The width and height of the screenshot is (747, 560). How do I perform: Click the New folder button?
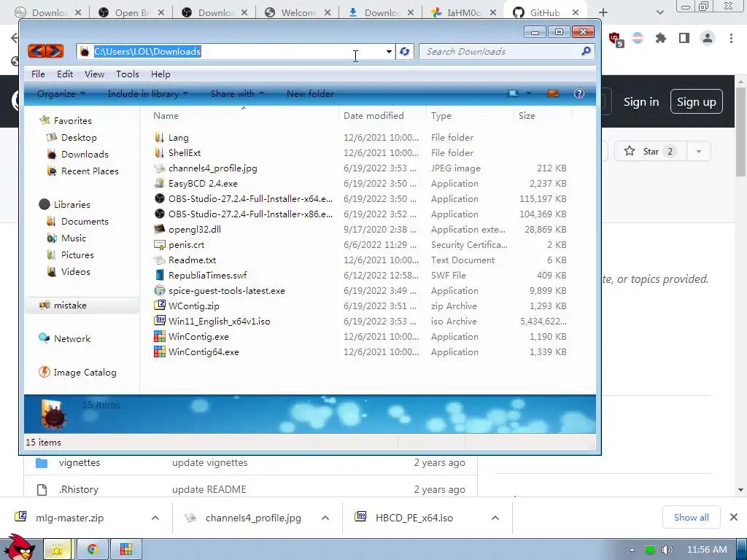point(310,94)
